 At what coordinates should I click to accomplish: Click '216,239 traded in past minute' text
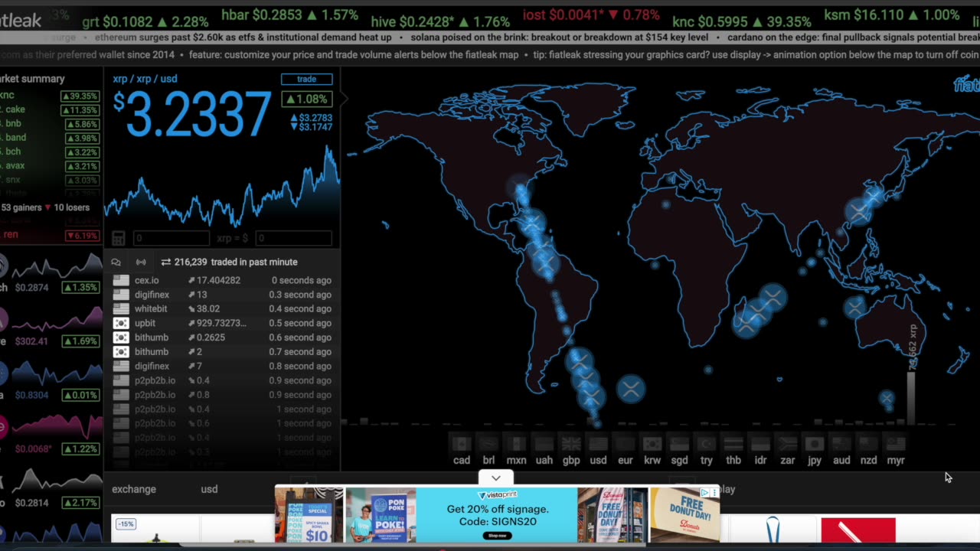point(236,262)
